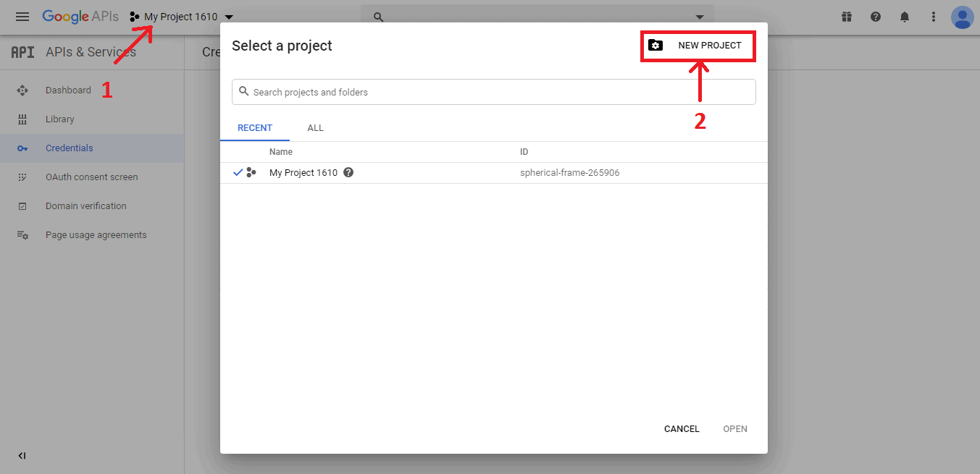Click the APIs & Services heading
Viewport: 980px width, 474px height.
coord(91,52)
